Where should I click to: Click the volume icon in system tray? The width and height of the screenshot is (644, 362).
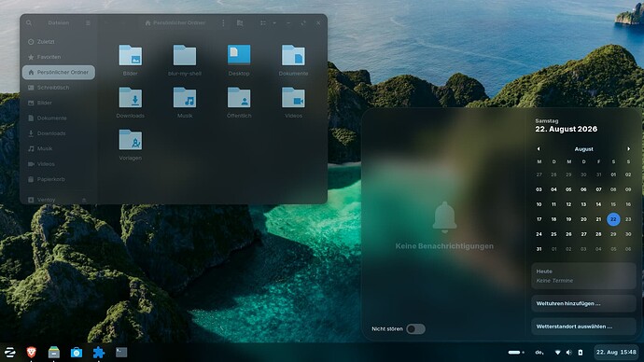click(x=568, y=352)
